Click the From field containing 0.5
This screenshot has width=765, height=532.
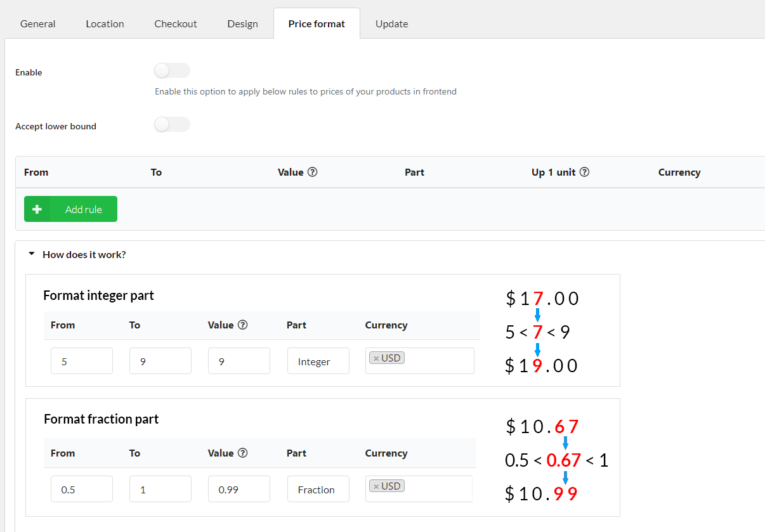pos(82,490)
